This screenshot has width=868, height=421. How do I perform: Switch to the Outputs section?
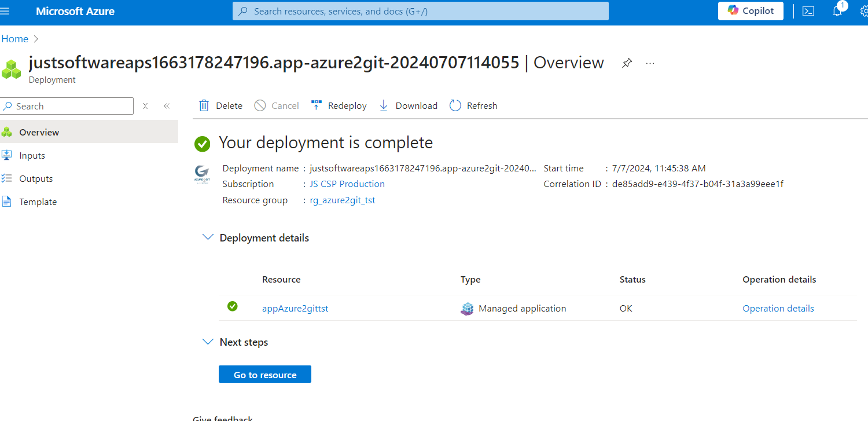(35, 178)
